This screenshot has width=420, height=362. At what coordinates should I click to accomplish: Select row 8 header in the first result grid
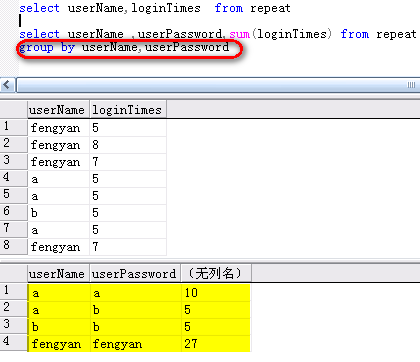tap(14, 246)
